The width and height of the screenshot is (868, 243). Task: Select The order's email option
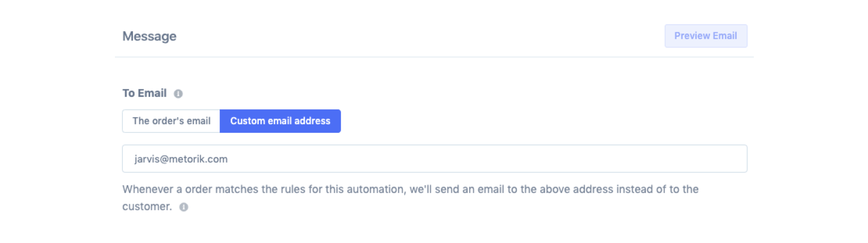click(x=171, y=121)
